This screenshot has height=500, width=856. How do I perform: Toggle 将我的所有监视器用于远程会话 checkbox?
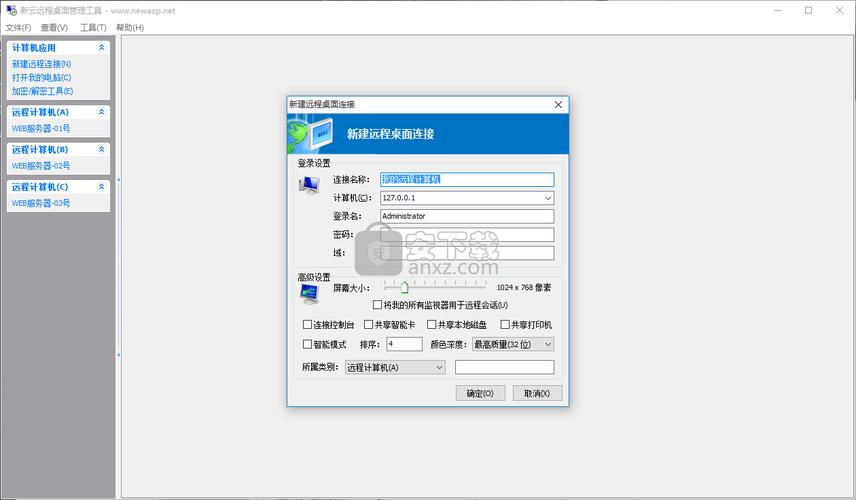point(377,305)
